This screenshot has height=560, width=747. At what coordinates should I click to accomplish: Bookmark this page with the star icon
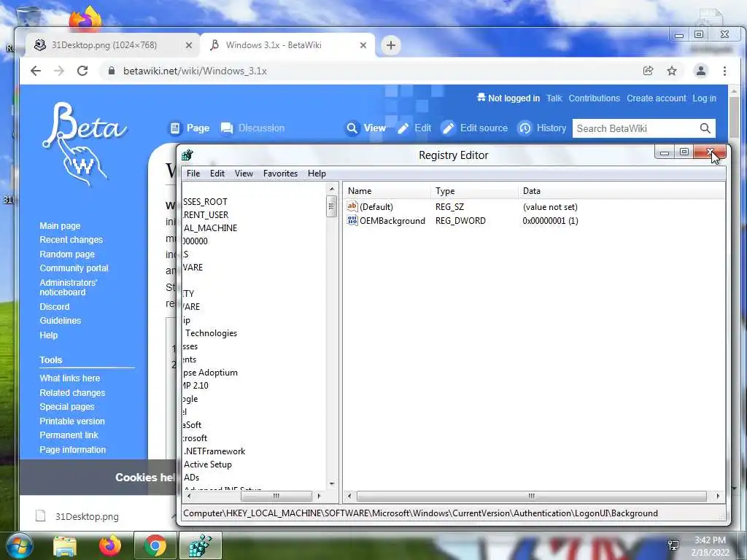pyautogui.click(x=672, y=71)
